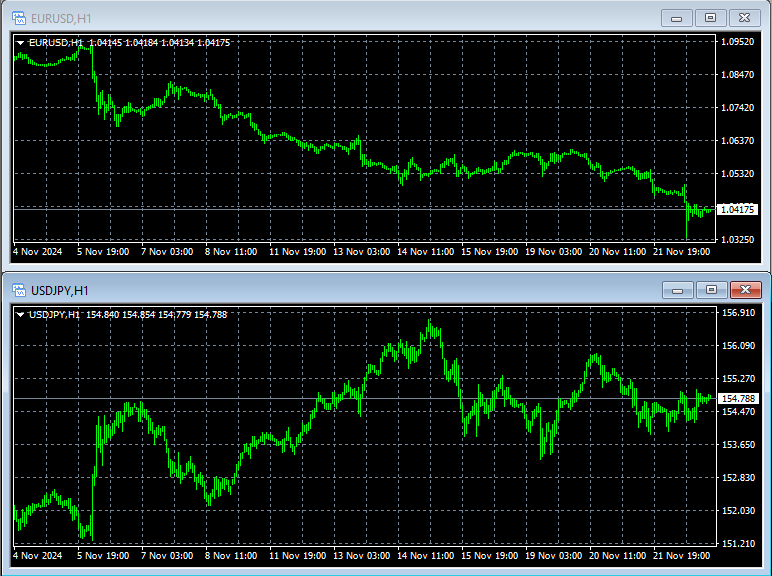Click the EURUSD,H1 chart window icon
The image size is (772, 576).
pyautogui.click(x=19, y=19)
